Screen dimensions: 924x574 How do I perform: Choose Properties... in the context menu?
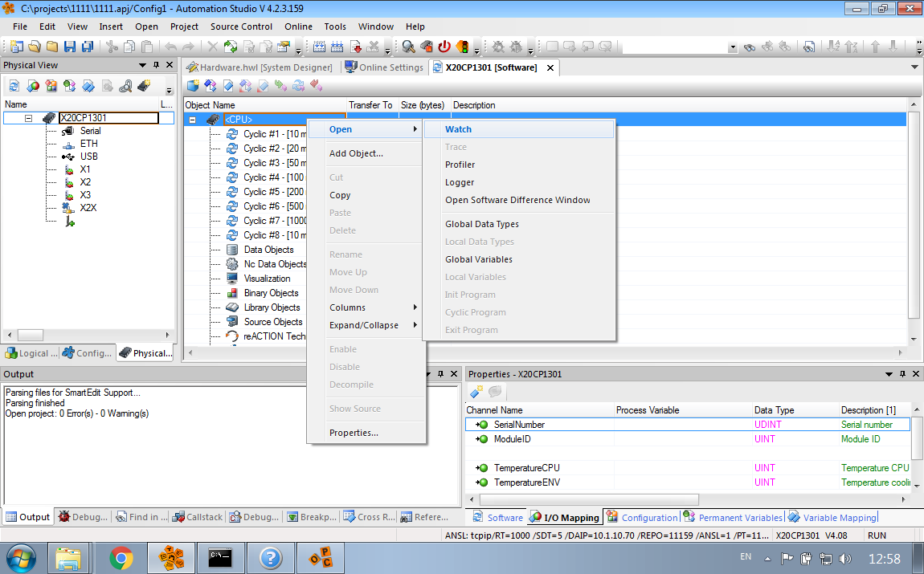pos(364,433)
